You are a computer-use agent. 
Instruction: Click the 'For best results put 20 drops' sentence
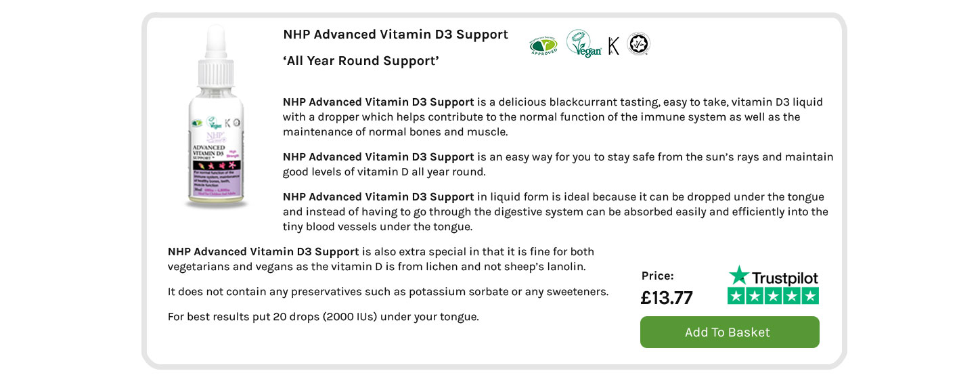point(324,317)
